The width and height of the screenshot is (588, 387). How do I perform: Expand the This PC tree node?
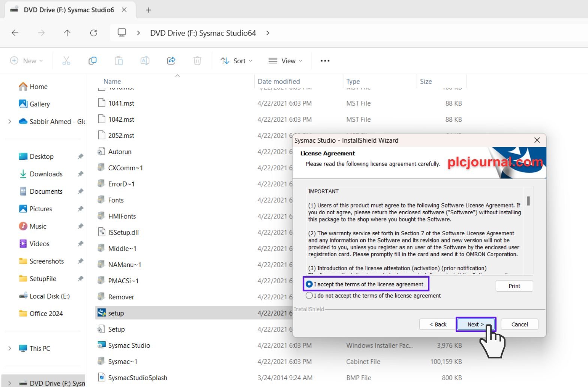[x=10, y=348]
